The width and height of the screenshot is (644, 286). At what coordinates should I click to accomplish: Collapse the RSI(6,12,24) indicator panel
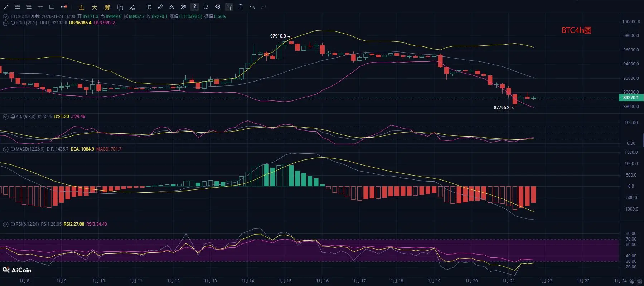pyautogui.click(x=6, y=224)
